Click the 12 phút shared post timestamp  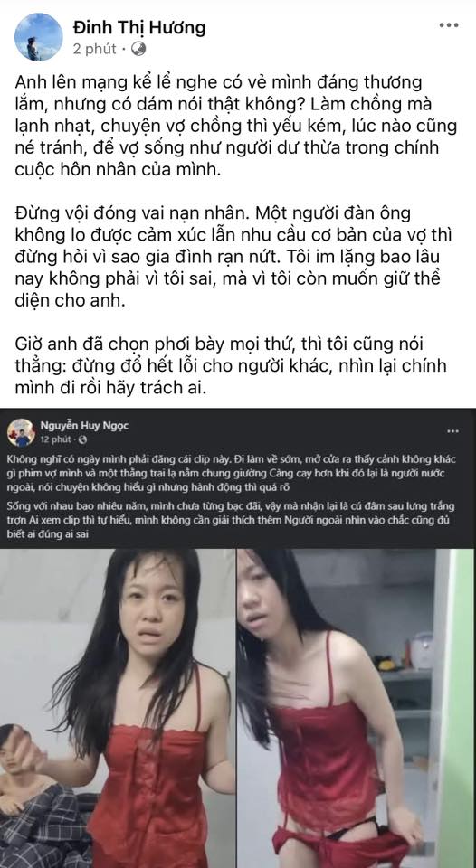[55, 439]
